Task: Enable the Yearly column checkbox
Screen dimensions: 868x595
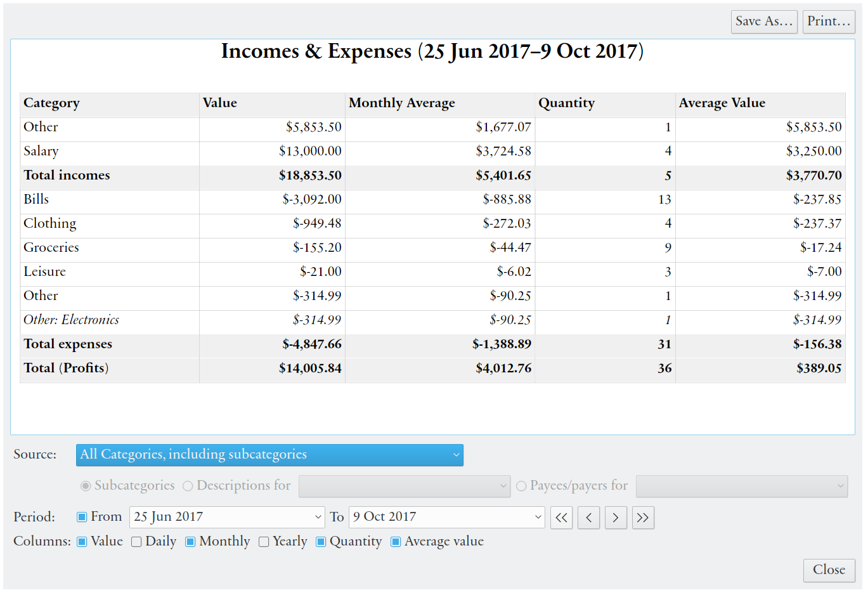Action: click(x=264, y=542)
